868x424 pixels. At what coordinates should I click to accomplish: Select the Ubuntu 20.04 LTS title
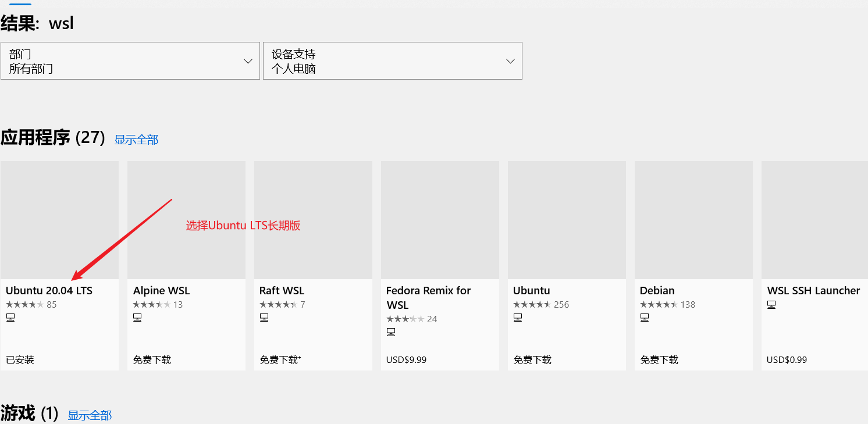click(x=49, y=291)
